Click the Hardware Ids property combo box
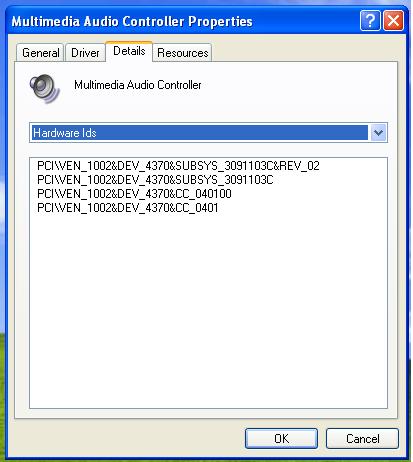The height and width of the screenshot is (462, 413). 208,133
